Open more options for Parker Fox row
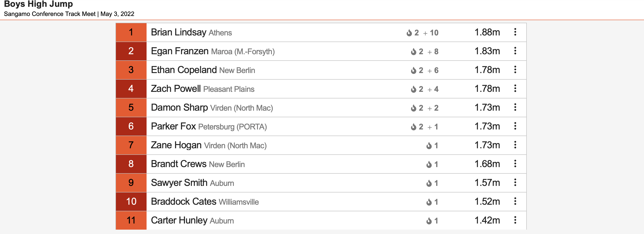644x234 pixels. [x=515, y=126]
